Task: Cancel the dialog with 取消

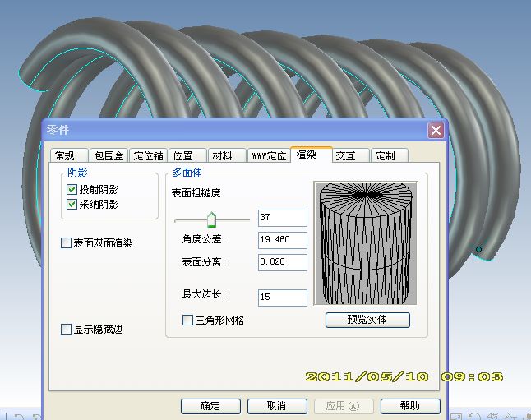Action: [277, 406]
